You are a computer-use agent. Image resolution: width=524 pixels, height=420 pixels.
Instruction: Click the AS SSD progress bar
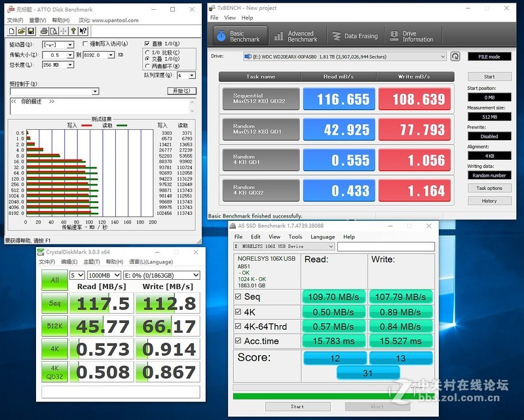coord(327,396)
